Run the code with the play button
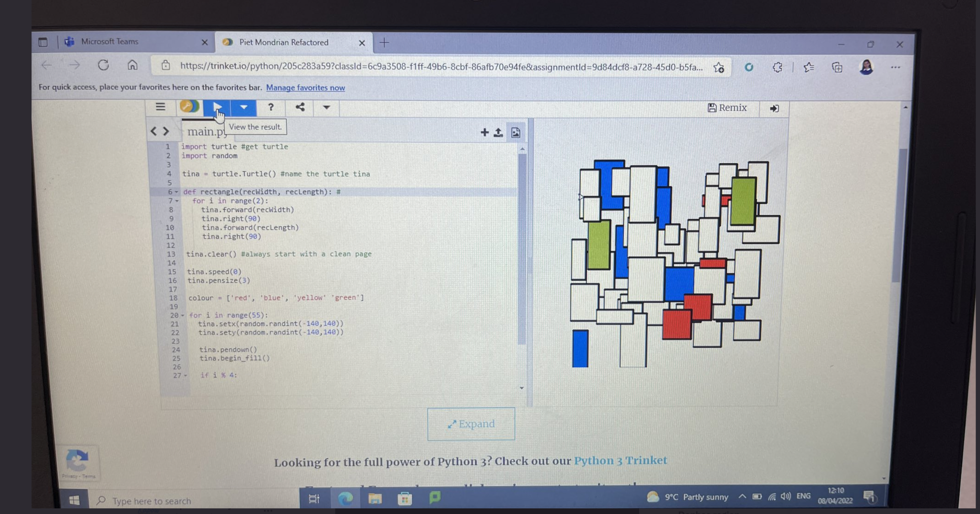 [217, 107]
